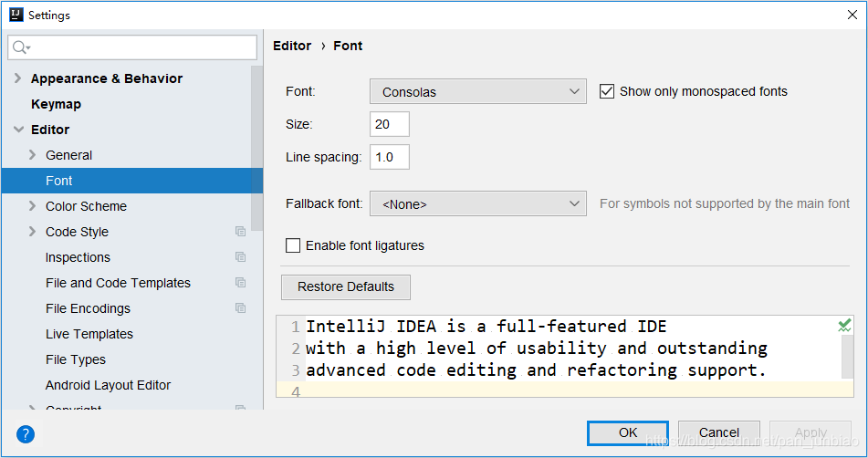Open the Fallback font dropdown
Viewport: 868px width, 458px height.
477,203
